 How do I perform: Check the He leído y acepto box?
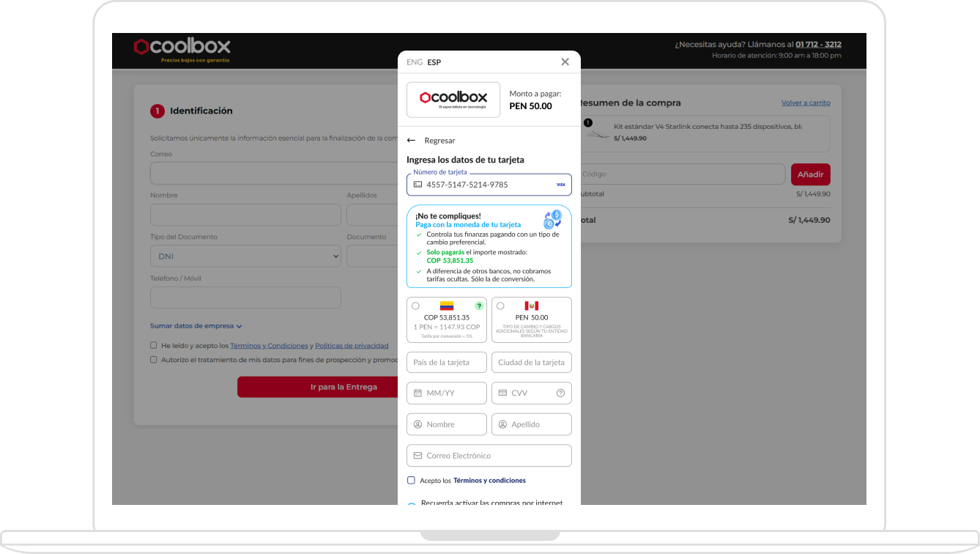pyautogui.click(x=153, y=344)
